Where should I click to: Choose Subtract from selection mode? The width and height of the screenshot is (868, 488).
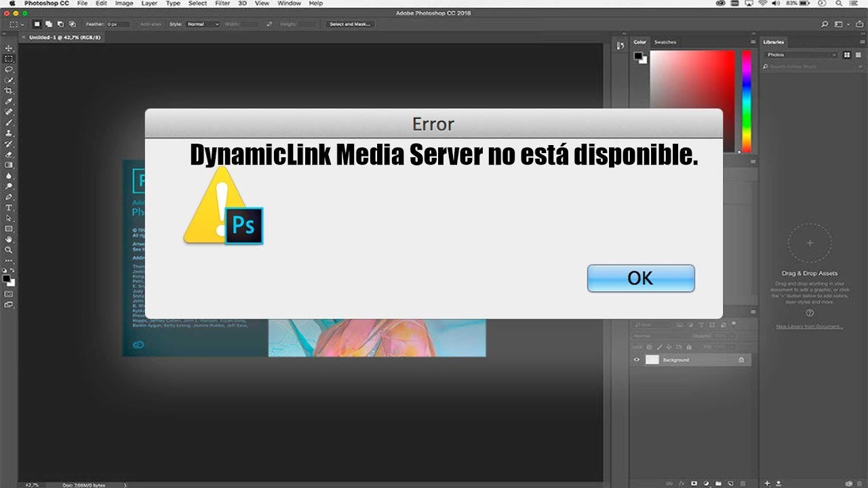[x=61, y=24]
